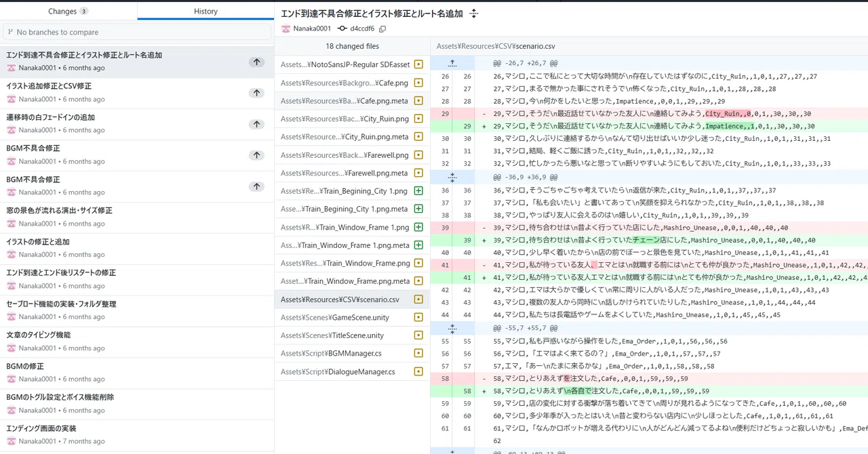Click the commit hash icon next to d4ccdf6

(342, 28)
